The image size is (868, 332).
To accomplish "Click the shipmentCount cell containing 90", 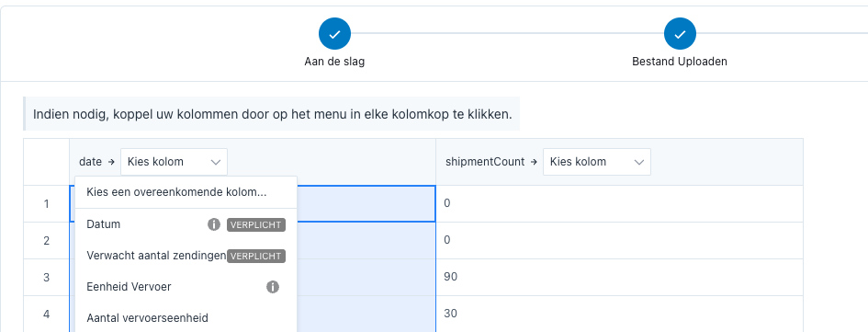I will tap(619, 277).
